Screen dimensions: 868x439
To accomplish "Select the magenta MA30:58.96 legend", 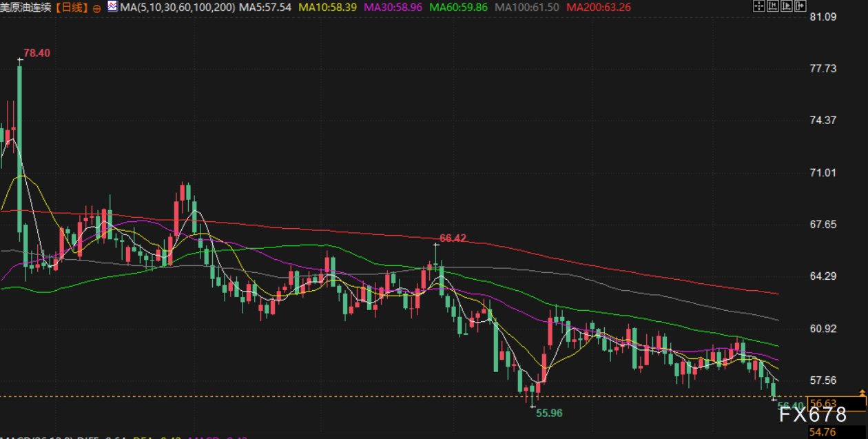I will pyautogui.click(x=392, y=8).
